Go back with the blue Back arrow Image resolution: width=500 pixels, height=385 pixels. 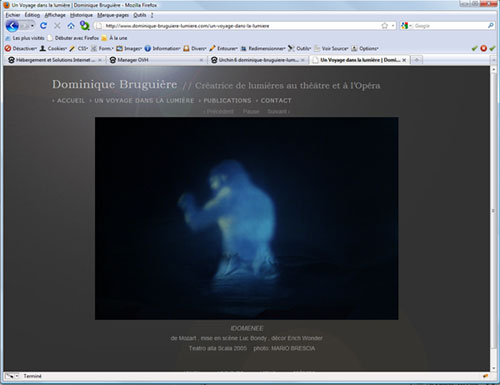(12, 26)
